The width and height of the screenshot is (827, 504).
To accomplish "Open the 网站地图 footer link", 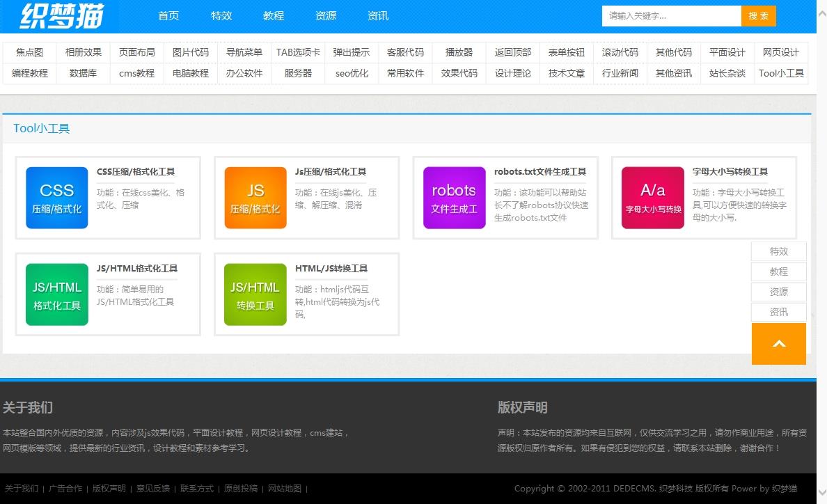I will (285, 489).
